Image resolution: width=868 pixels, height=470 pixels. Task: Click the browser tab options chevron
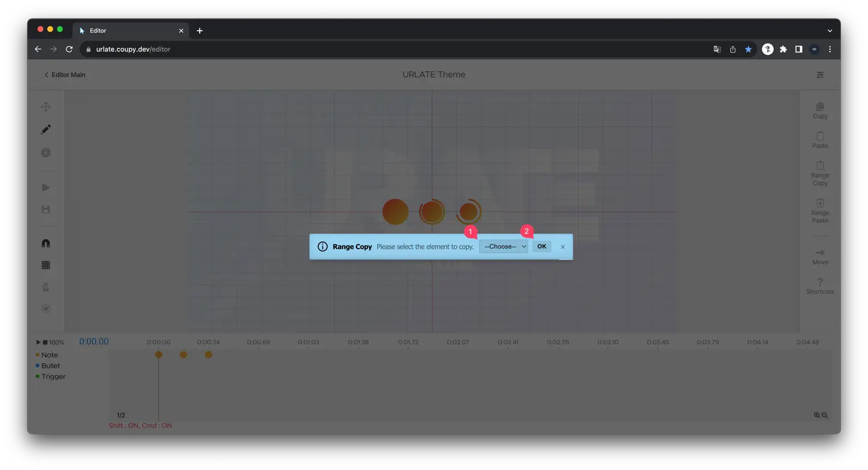pos(830,30)
